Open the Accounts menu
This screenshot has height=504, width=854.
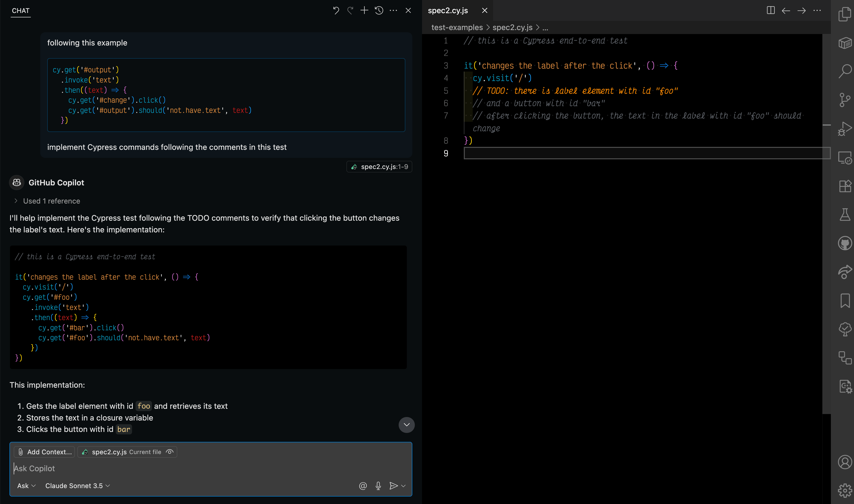click(x=845, y=462)
